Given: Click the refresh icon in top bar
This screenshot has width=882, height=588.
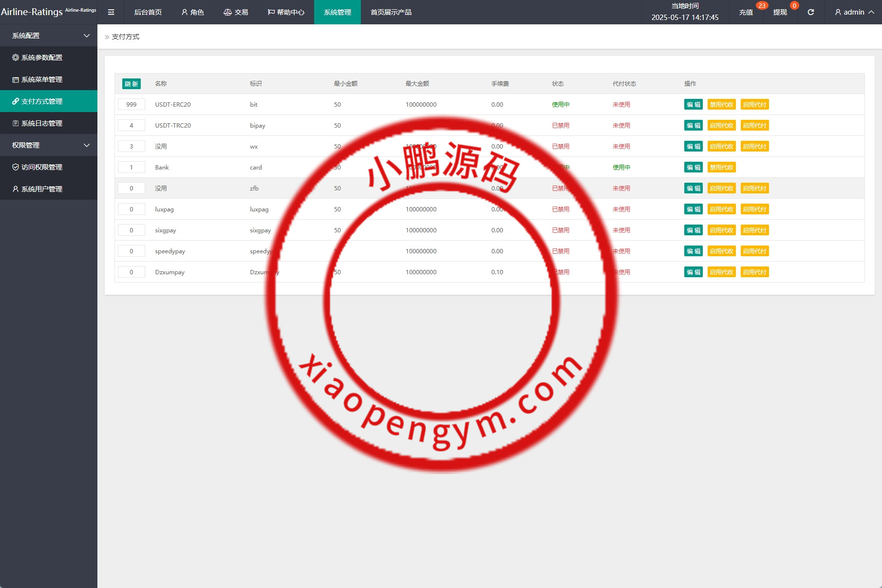Looking at the screenshot, I should tap(810, 12).
